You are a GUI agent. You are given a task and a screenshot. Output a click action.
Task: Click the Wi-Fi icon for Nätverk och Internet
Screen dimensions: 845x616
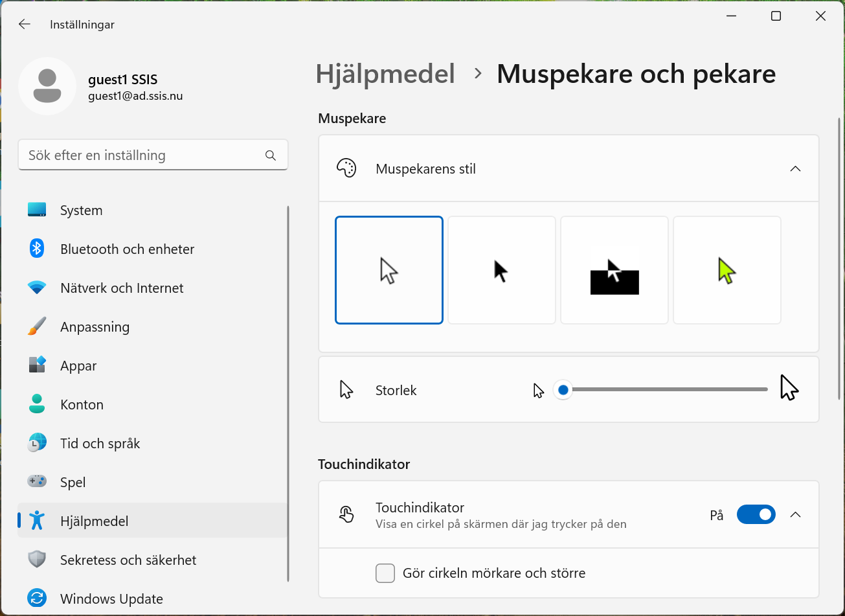pos(37,288)
